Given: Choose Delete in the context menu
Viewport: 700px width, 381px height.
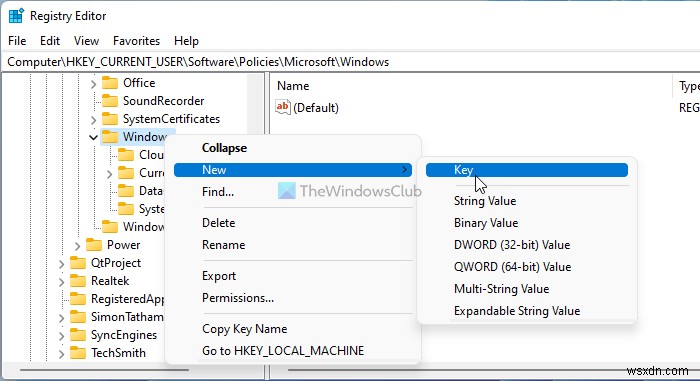Looking at the screenshot, I should [x=293, y=223].
